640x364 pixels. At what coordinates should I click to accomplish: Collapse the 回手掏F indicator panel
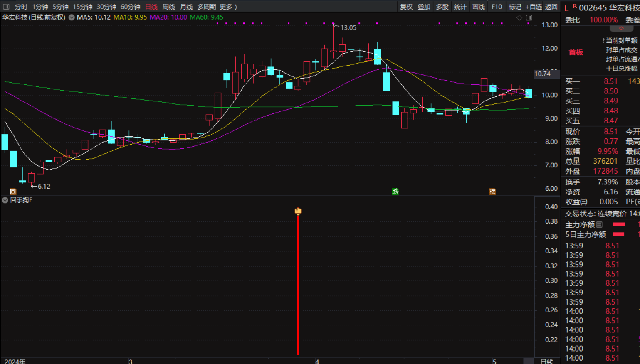5,200
